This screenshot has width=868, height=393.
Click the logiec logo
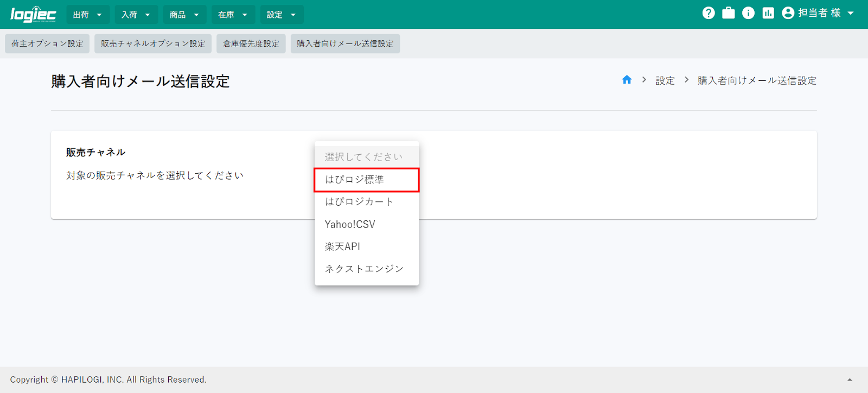[33, 14]
